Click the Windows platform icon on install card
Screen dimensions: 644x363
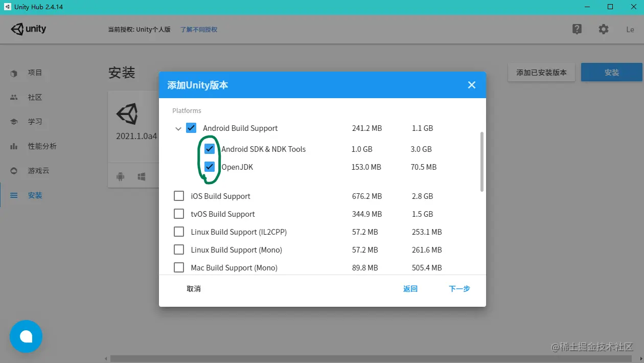click(x=142, y=176)
